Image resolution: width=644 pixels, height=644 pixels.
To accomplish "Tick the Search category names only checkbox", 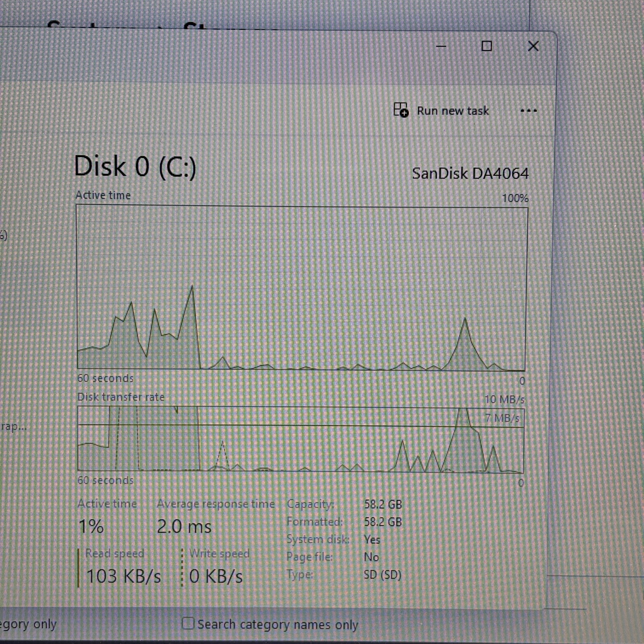I will pyautogui.click(x=188, y=623).
